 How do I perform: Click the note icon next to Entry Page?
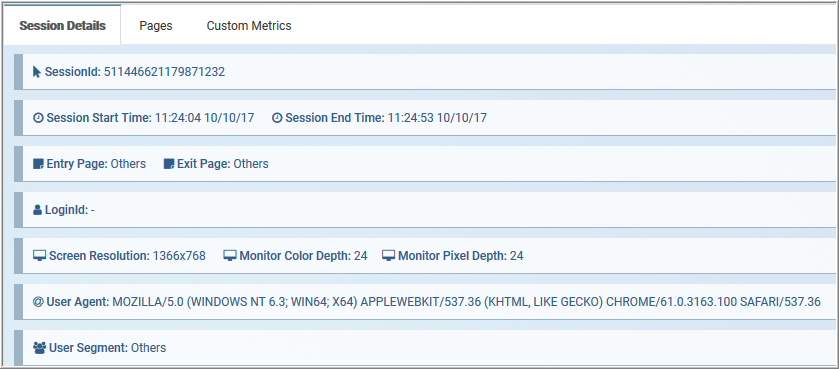point(38,164)
